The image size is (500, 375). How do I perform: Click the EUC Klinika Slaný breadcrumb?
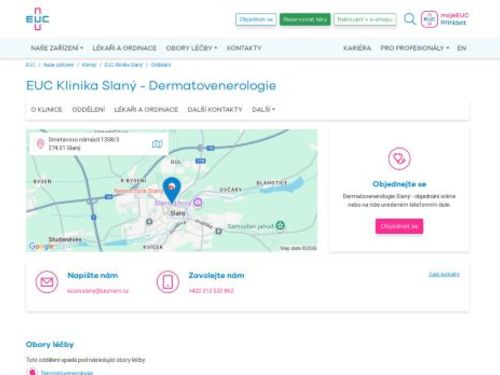(123, 65)
